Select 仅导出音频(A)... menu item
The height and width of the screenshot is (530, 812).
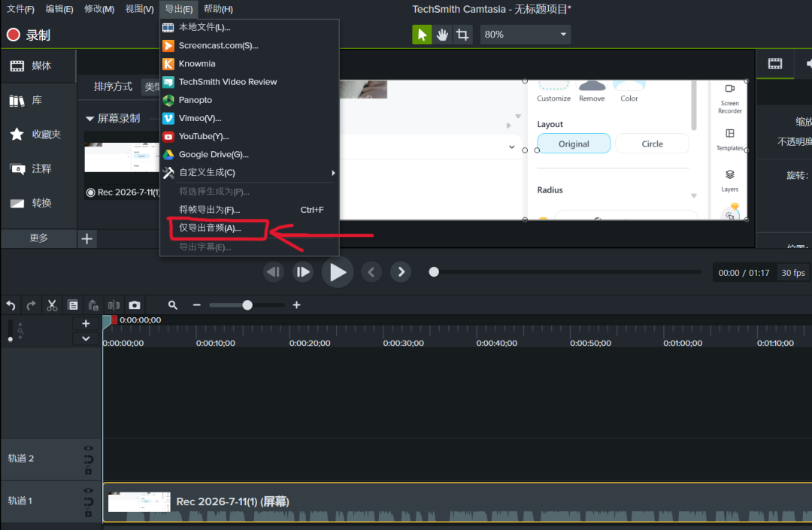pyautogui.click(x=250, y=228)
